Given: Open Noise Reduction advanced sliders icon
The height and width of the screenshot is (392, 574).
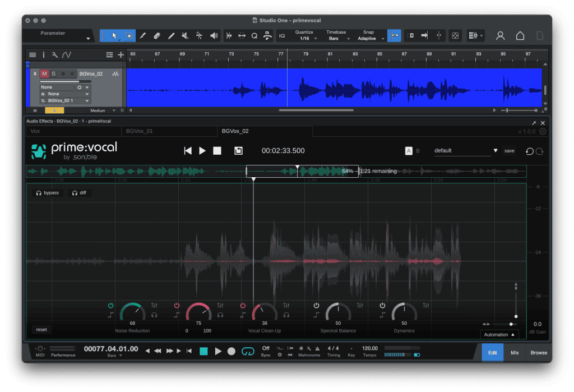Looking at the screenshot, I should click(154, 305).
